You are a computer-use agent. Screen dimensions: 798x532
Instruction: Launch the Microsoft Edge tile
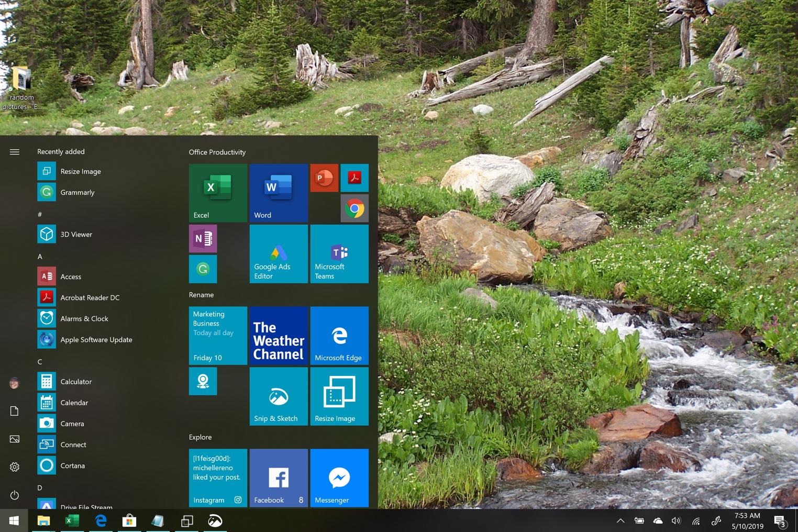(339, 336)
